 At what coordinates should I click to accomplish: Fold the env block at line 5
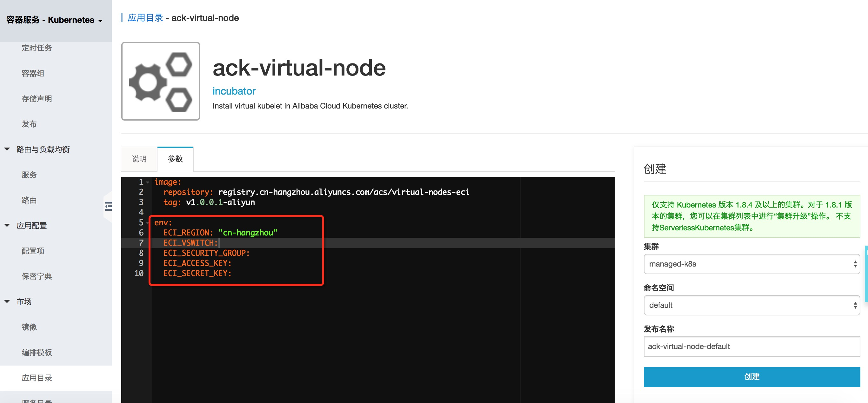148,223
